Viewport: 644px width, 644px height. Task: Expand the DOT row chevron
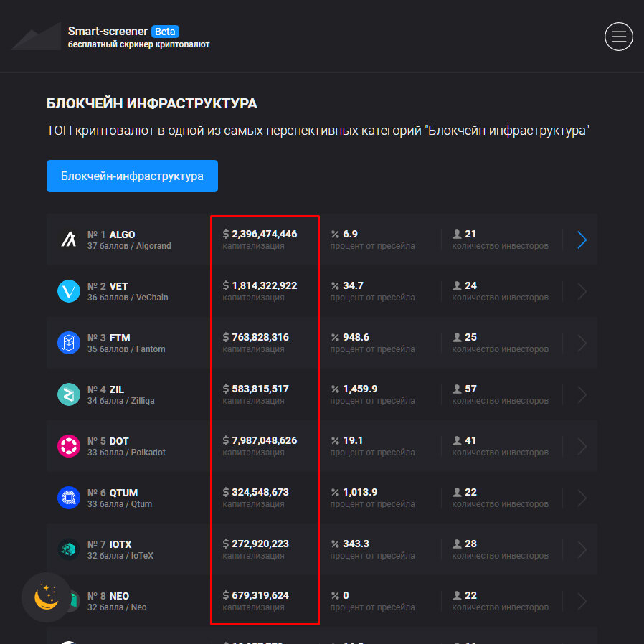point(582,447)
